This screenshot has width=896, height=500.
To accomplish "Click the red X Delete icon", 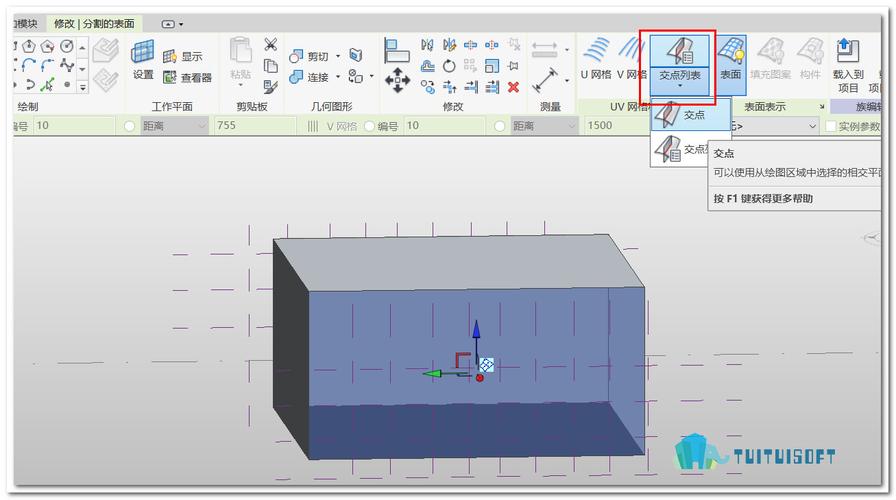I will point(513,87).
